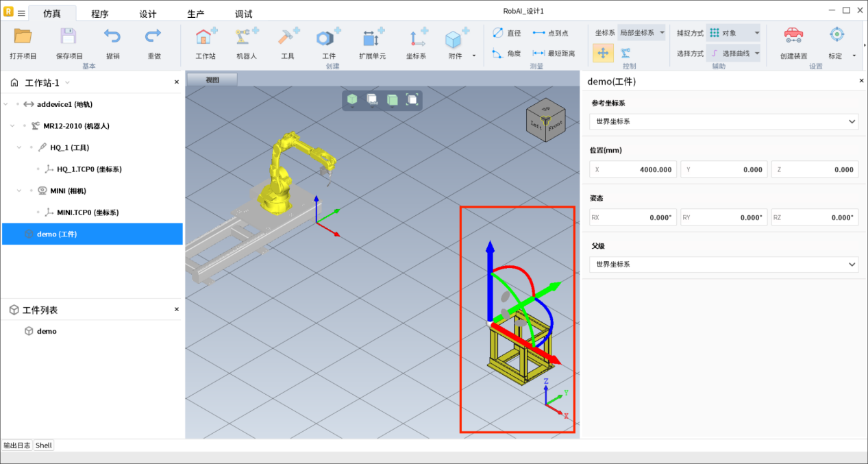Click the 输出日志 button at bottom
Viewport: 868px width, 464px height.
[x=17, y=445]
